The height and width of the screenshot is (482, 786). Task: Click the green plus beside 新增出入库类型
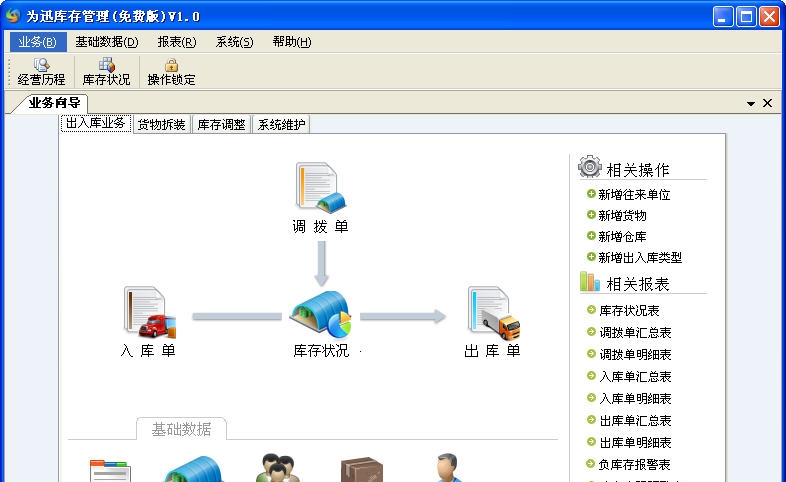click(x=591, y=257)
